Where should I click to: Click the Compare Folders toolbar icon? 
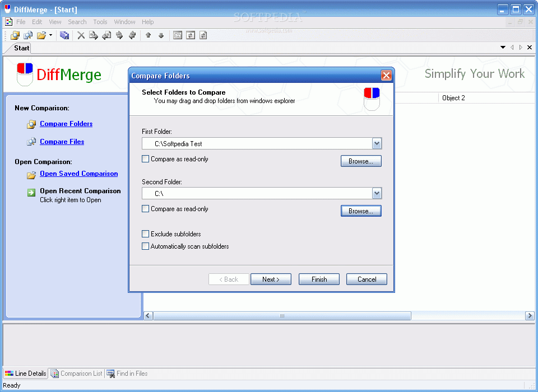point(15,35)
